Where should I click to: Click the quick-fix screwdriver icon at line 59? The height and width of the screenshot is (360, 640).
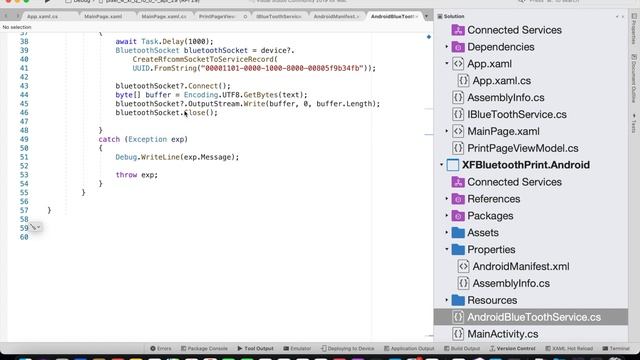point(35,227)
